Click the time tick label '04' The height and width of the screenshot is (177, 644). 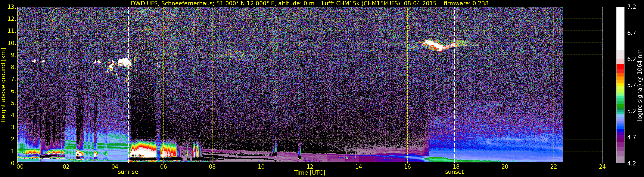click(115, 167)
